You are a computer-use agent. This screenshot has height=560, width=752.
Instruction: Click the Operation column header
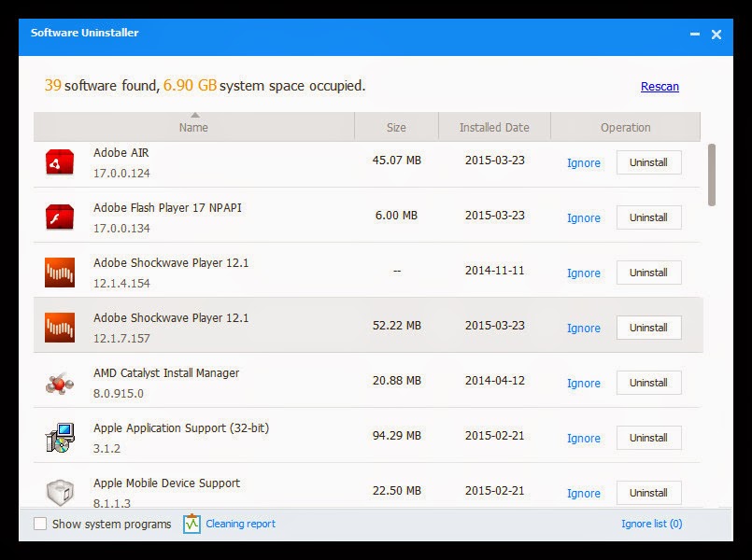625,127
